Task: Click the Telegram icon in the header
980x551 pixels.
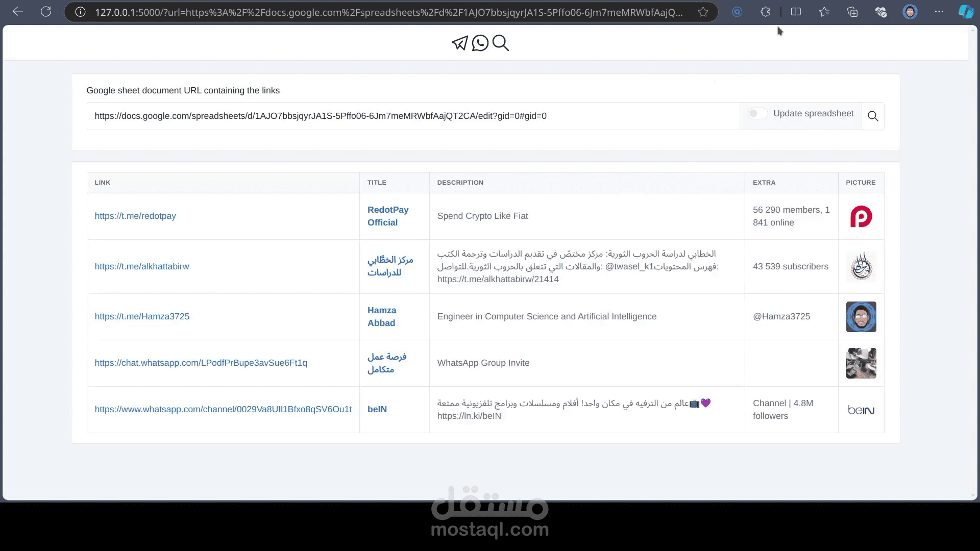Action: (460, 43)
